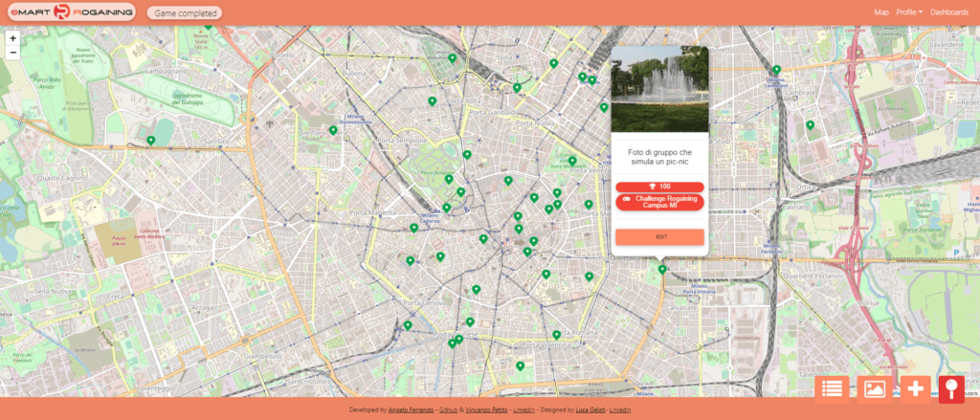Open the image gallery button

(875, 388)
